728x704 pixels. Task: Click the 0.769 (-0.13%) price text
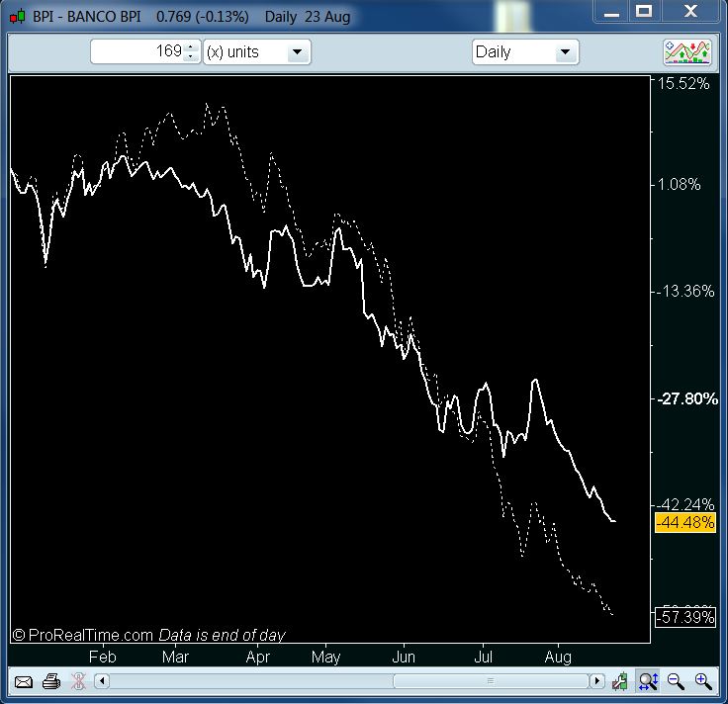point(203,17)
